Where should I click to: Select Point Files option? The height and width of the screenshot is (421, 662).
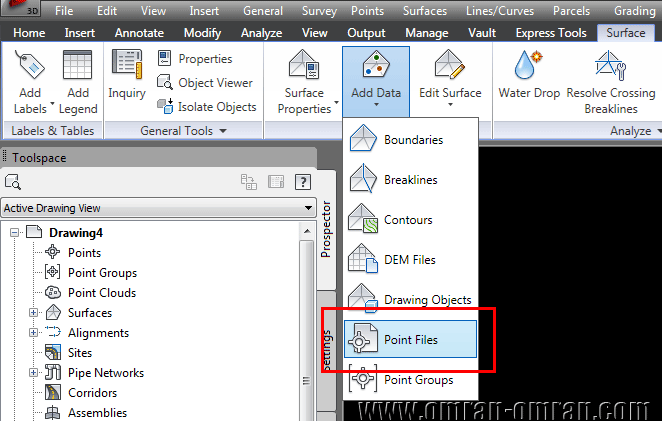(410, 339)
